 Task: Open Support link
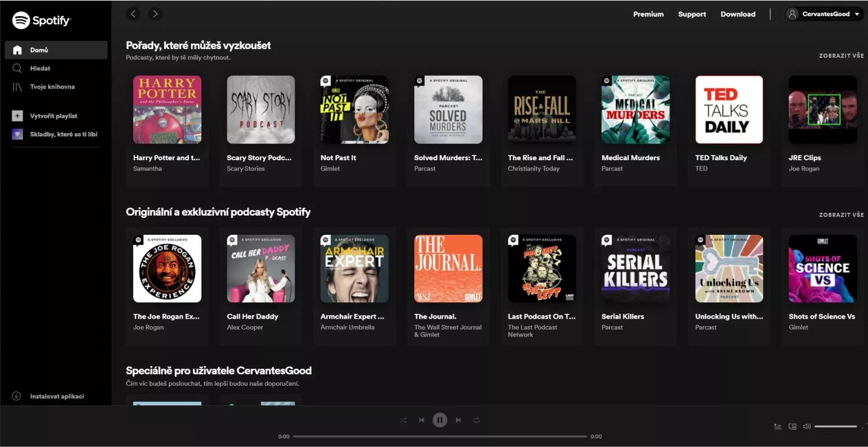click(x=692, y=14)
